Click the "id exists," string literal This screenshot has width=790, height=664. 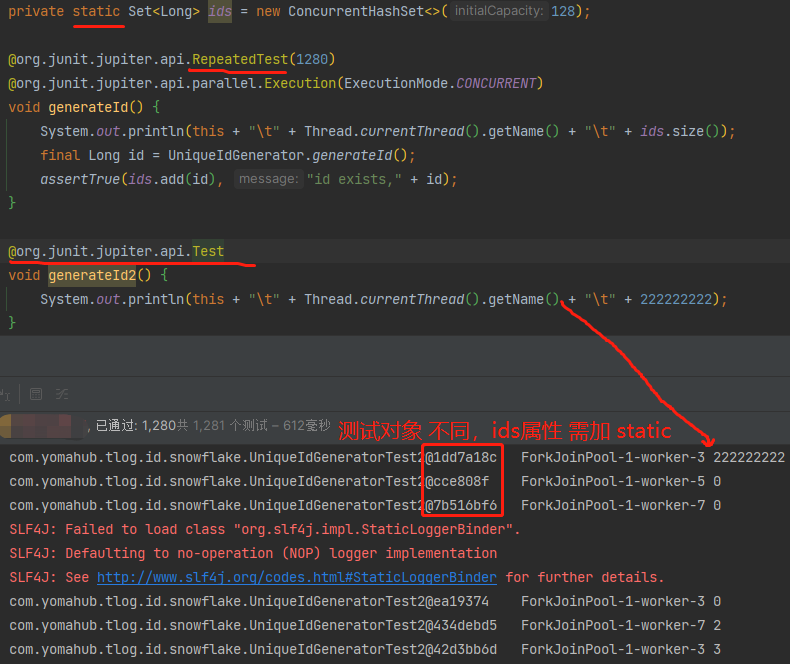(354, 179)
